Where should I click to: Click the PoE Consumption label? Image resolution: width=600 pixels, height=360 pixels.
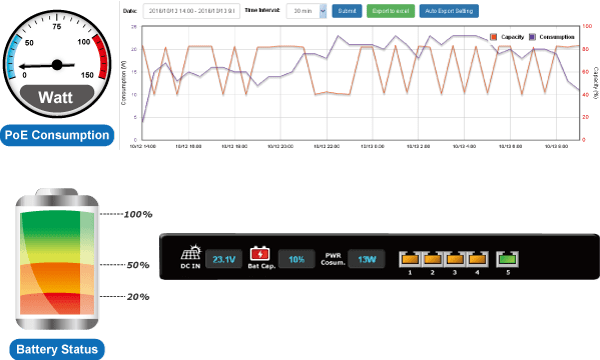pyautogui.click(x=57, y=135)
